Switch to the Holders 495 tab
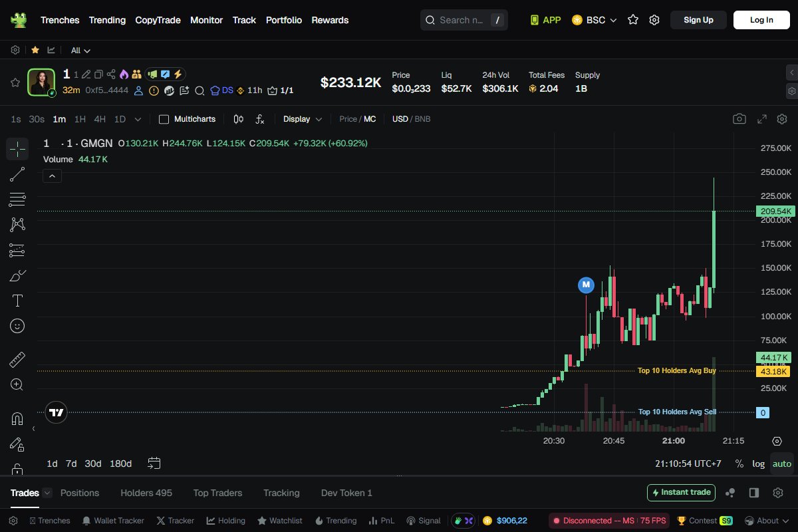The image size is (798, 532). coord(146,493)
